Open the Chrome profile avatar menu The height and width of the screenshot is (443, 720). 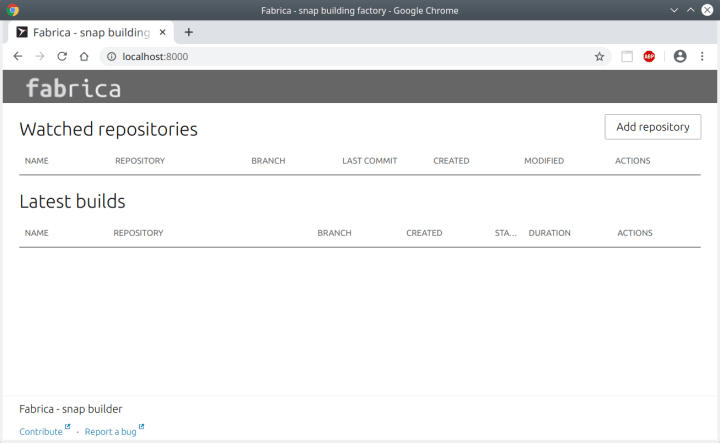[x=680, y=56]
